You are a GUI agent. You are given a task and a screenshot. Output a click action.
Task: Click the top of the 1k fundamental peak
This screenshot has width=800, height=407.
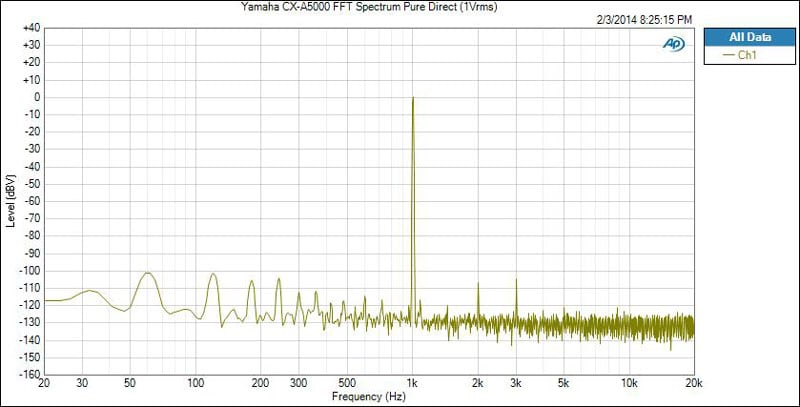click(x=413, y=98)
